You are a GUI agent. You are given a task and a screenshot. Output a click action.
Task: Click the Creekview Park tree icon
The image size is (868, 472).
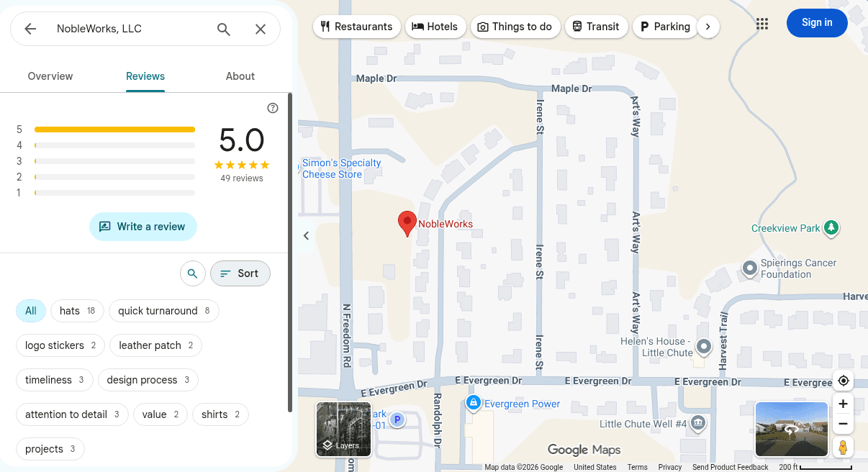click(x=831, y=228)
